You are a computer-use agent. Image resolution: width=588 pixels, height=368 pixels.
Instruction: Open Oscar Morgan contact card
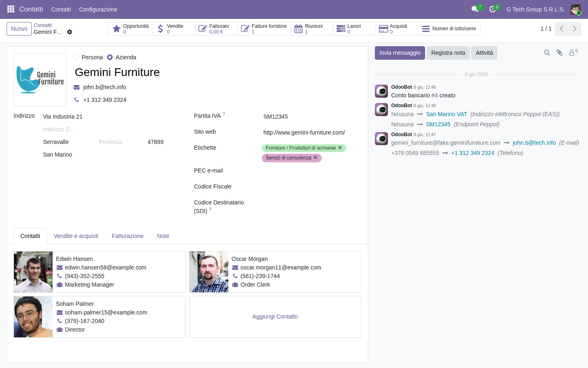click(x=275, y=272)
